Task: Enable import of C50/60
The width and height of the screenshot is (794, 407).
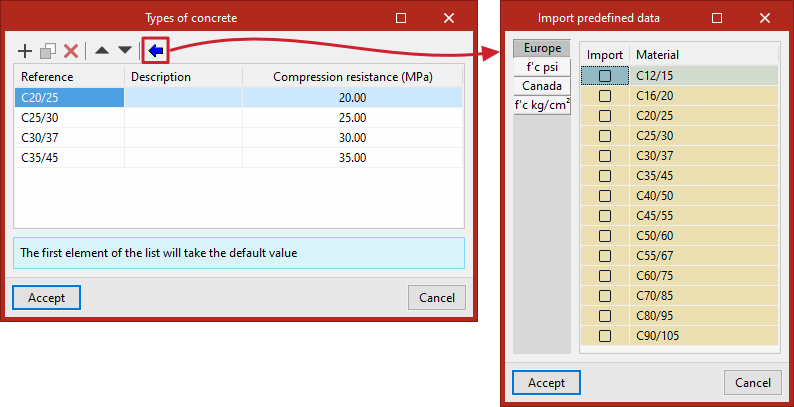Action: (x=605, y=236)
